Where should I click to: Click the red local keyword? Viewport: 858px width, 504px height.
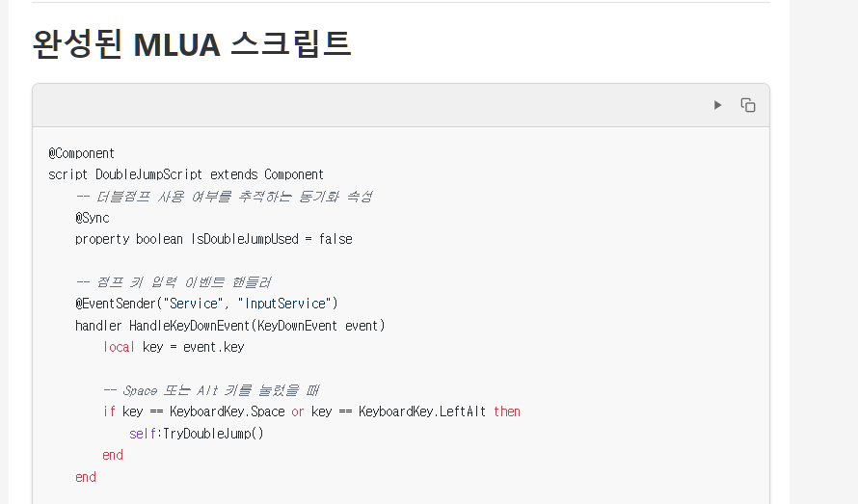click(119, 347)
